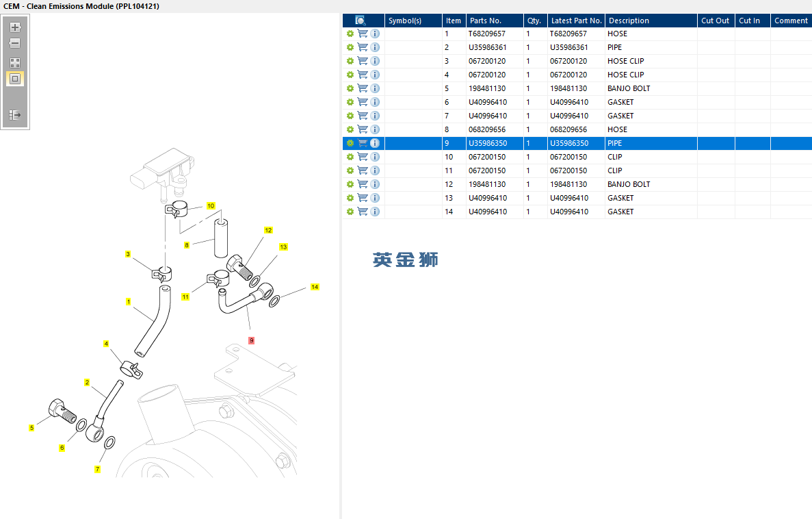Click the Latest Part No. column header
Screen dimensions: 812x519
[x=576, y=21]
